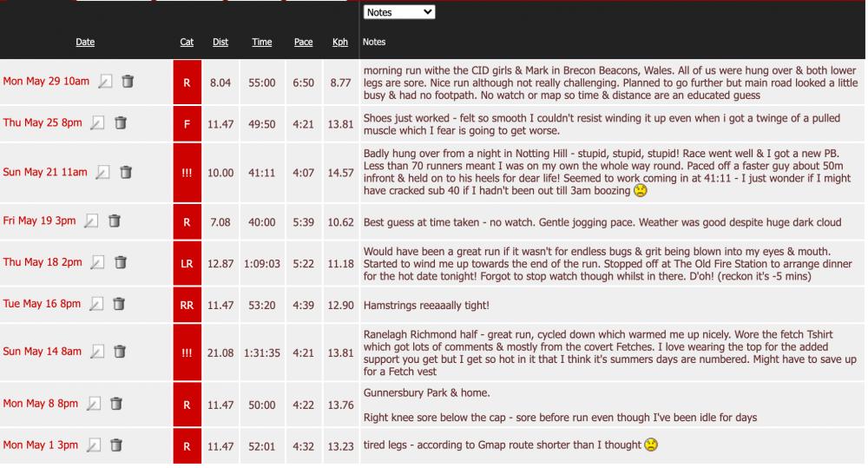This screenshot has height=468, width=868.
Task: Edit the Mon May 8 8pm entry
Action: point(94,403)
